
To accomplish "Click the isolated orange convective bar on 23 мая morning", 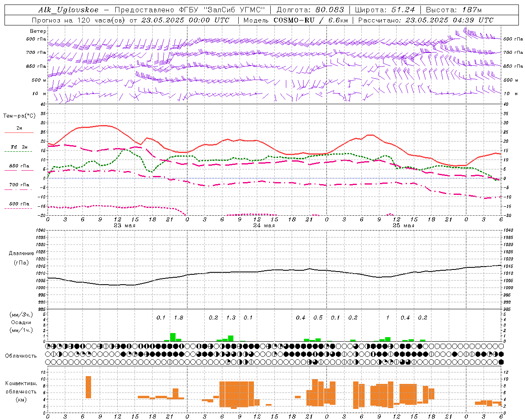I will click(x=88, y=387).
